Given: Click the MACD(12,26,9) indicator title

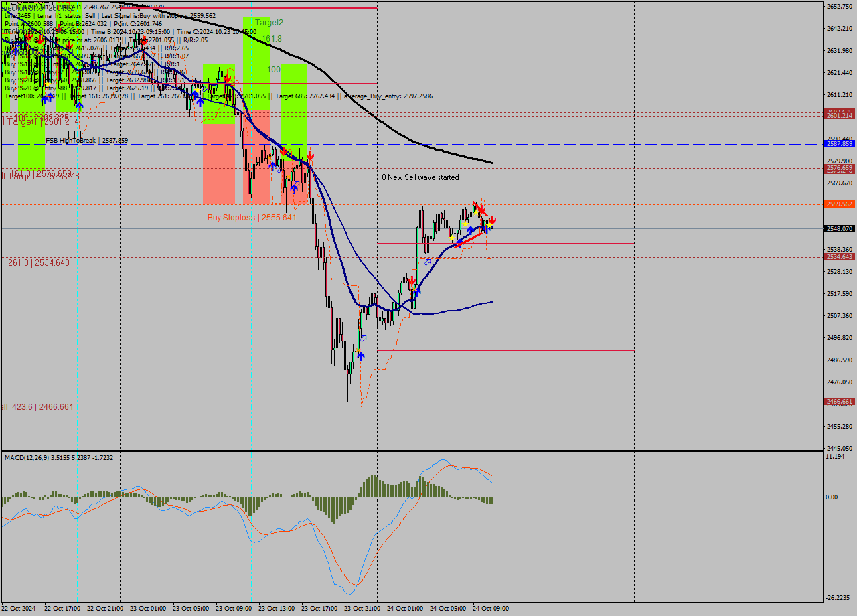Looking at the screenshot, I should pyautogui.click(x=59, y=457).
